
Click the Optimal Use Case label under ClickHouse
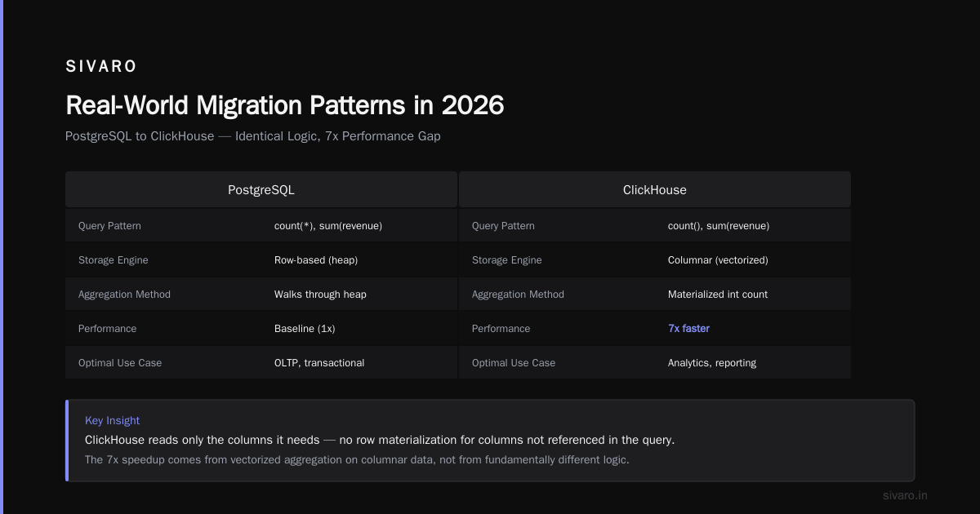pyautogui.click(x=514, y=363)
